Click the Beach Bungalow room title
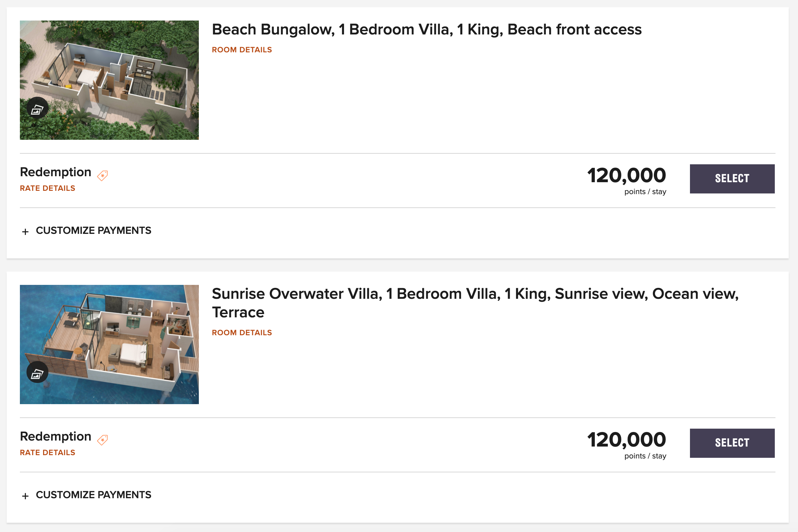The width and height of the screenshot is (798, 532). [427, 29]
